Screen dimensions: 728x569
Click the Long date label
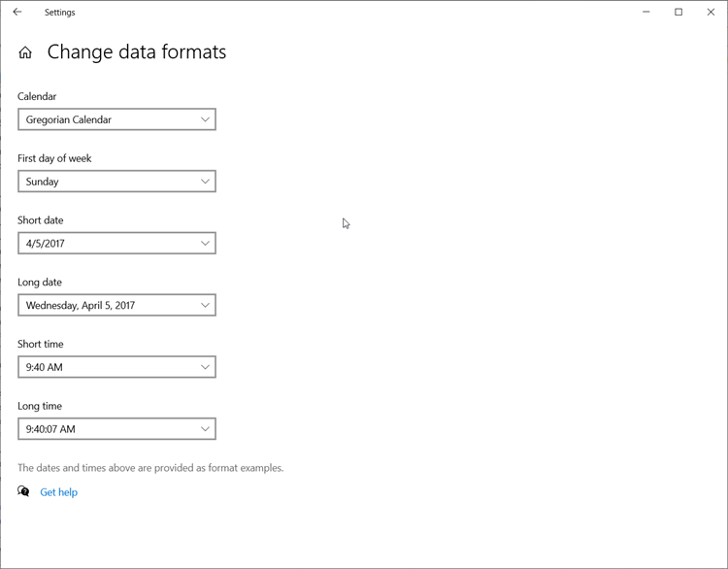(40, 283)
